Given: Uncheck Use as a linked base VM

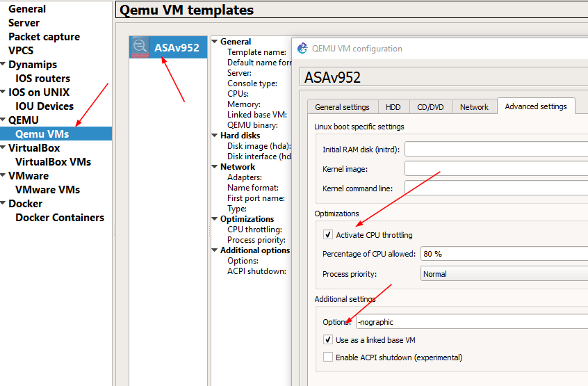Looking at the screenshot, I should [328, 340].
